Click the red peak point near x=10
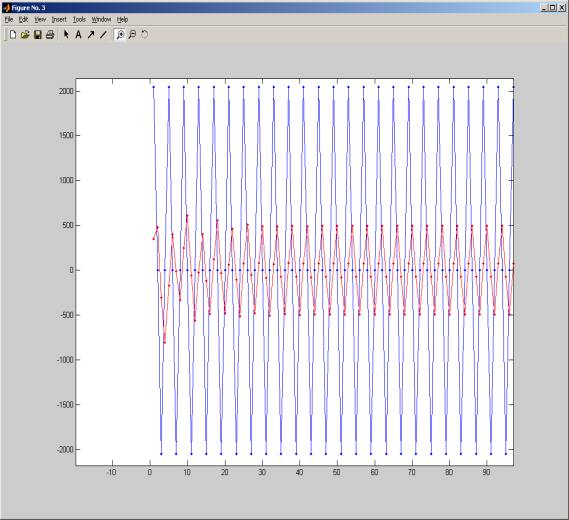Image resolution: width=569 pixels, height=520 pixels. [187, 216]
